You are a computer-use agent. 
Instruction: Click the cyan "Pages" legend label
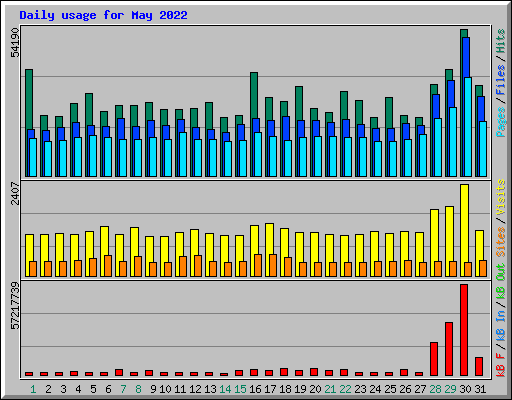pos(501,122)
